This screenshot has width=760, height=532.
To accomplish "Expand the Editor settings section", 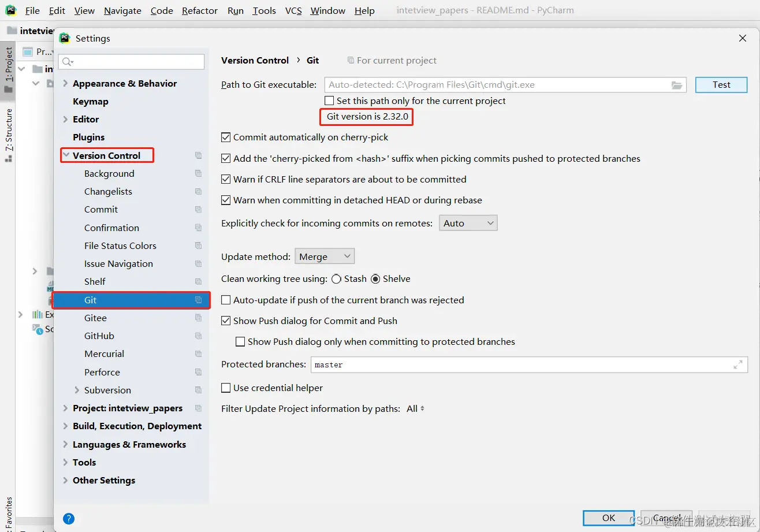I will 65,120.
